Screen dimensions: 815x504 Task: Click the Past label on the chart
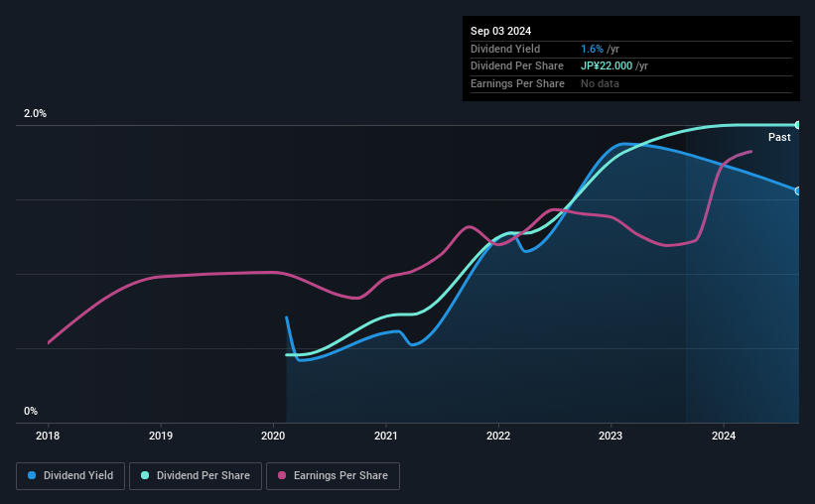[779, 138]
